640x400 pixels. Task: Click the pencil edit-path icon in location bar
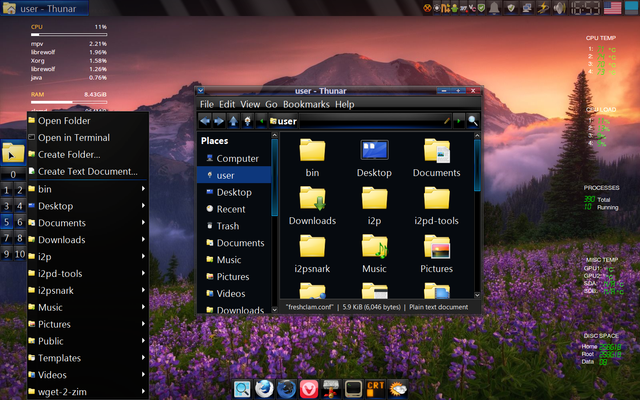(447, 121)
